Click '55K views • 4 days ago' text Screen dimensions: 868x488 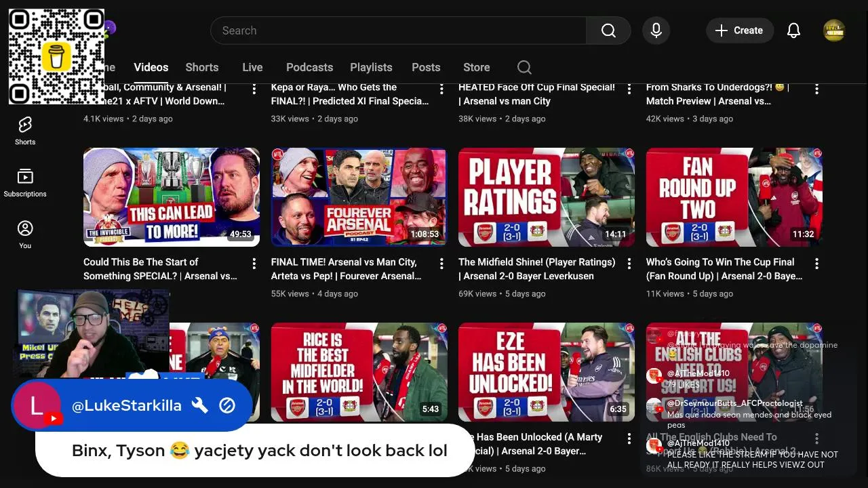(315, 293)
